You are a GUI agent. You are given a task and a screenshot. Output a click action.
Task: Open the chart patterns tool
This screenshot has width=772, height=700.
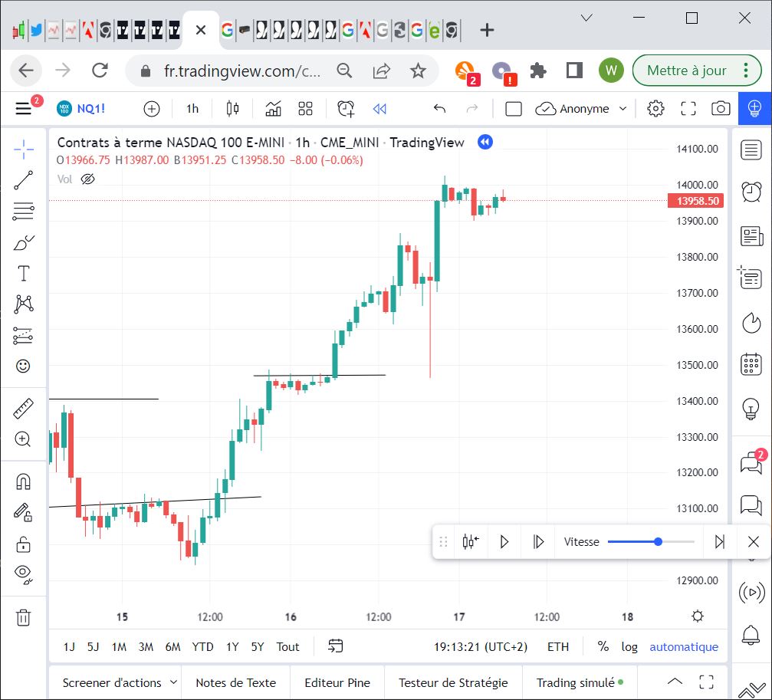pos(23,304)
